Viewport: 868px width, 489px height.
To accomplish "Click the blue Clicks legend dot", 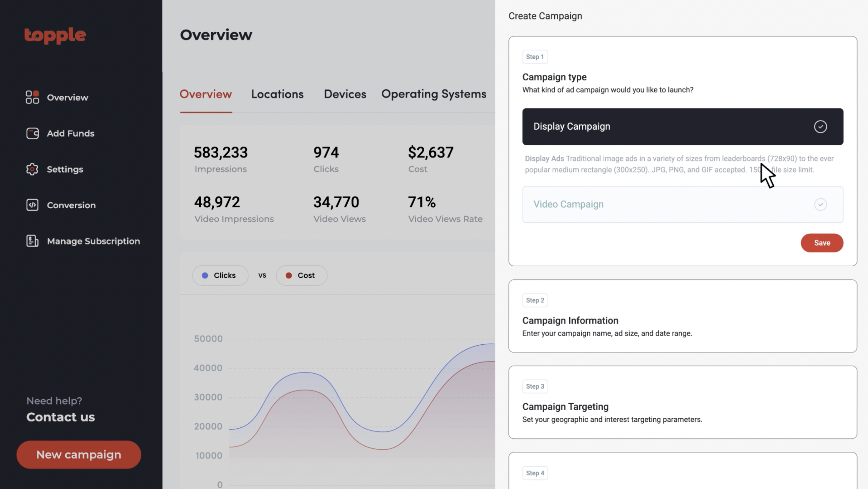I will pyautogui.click(x=205, y=276).
